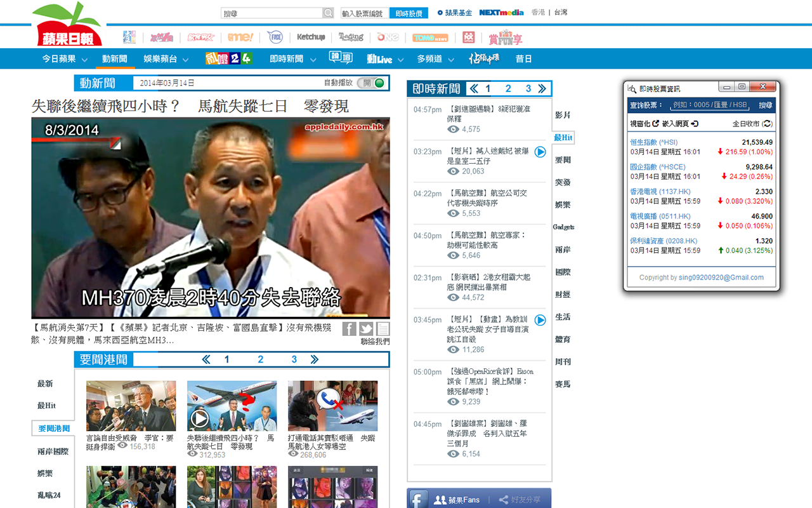Click the 搜尋 button in stock widget
812x508 pixels.
tap(766, 105)
